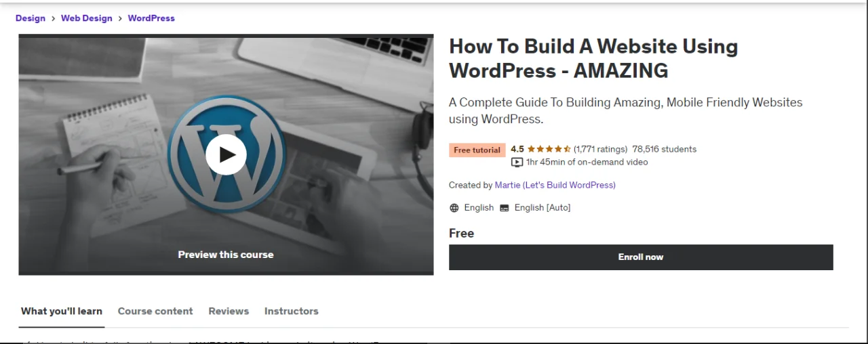868x344 pixels.
Task: Play the course preview video
Action: pyautogui.click(x=226, y=154)
